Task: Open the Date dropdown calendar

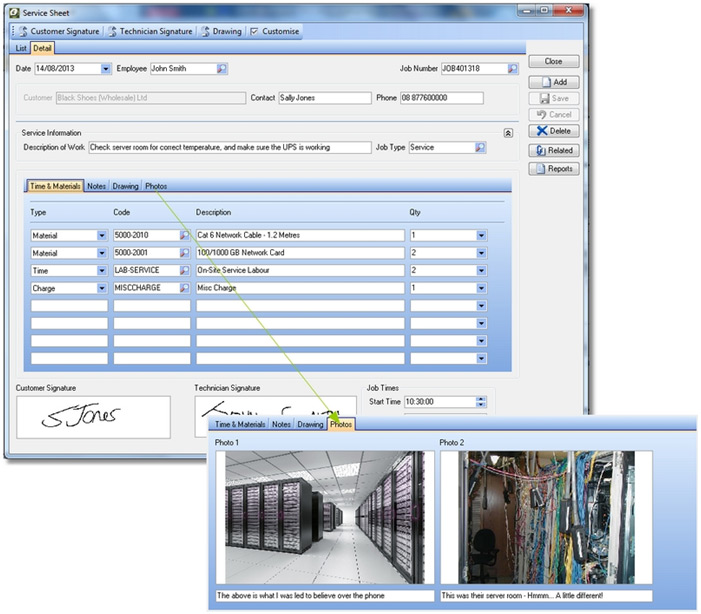Action: click(x=106, y=69)
